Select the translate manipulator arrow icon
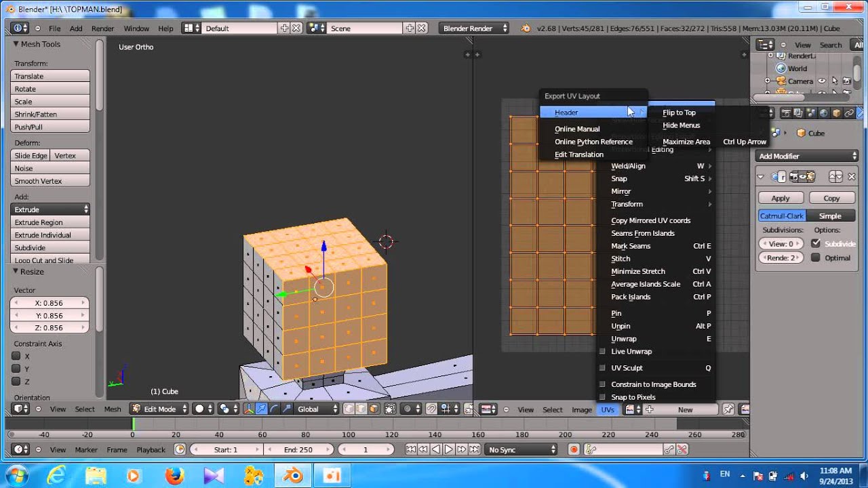This screenshot has width=868, height=488. click(261, 409)
